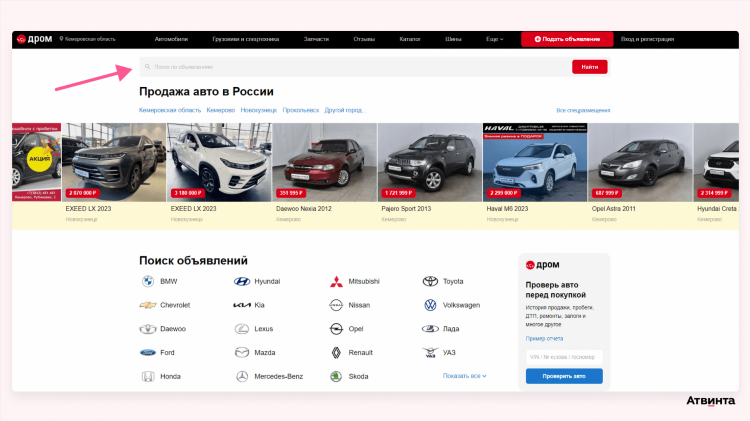750x421 pixels.
Task: Click the 2 870 000 ₽ price tag
Action: point(83,193)
